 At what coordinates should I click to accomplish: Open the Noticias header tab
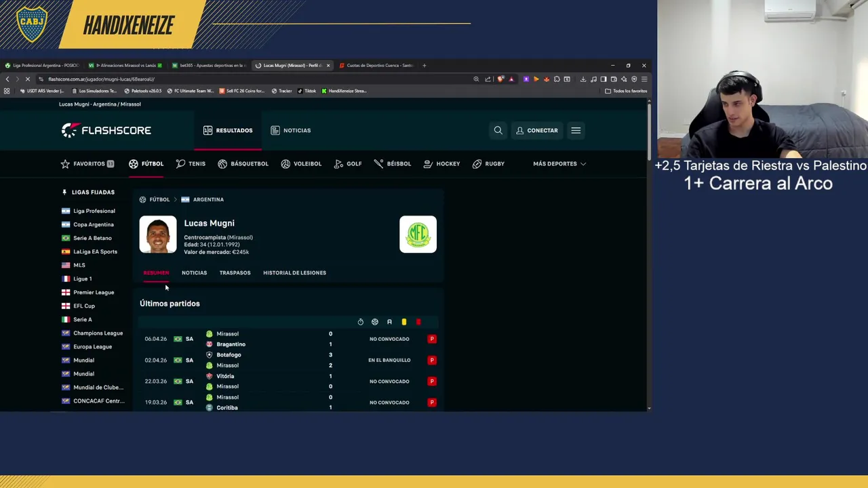click(291, 130)
